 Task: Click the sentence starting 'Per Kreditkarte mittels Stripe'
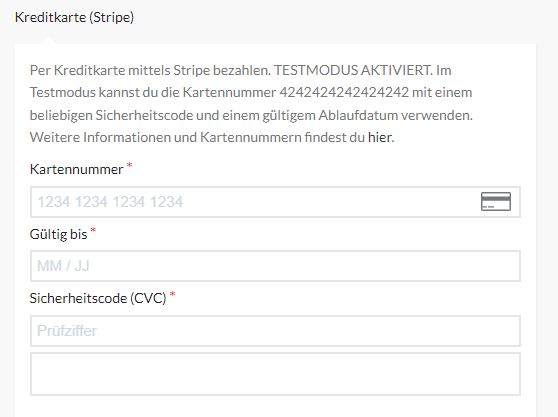click(x=150, y=70)
